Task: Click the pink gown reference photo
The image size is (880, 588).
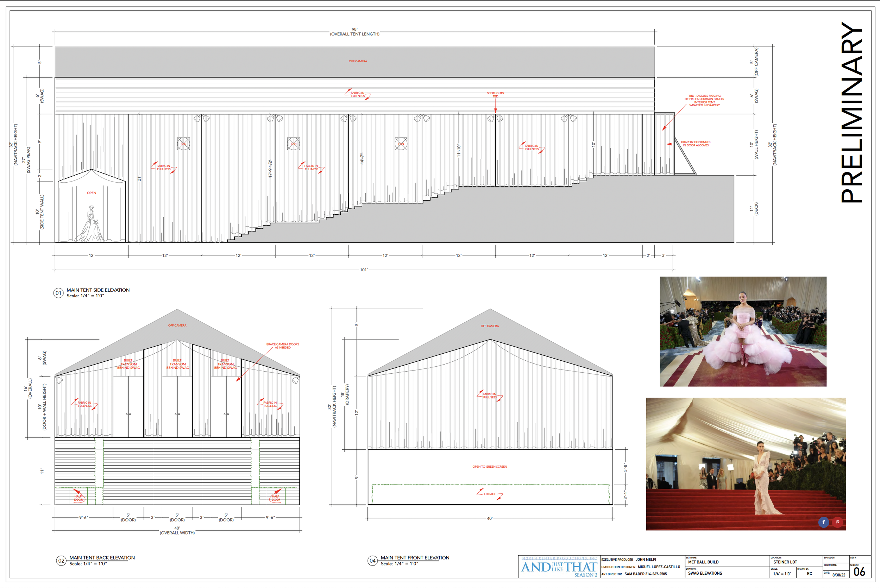Action: [743, 331]
